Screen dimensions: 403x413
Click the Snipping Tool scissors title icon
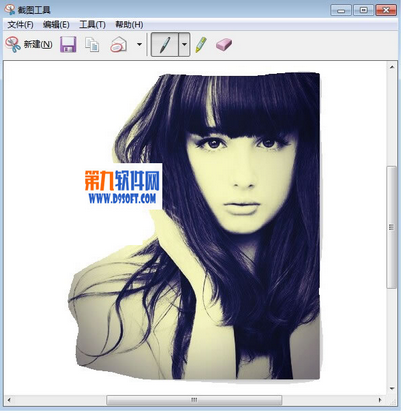10,10
